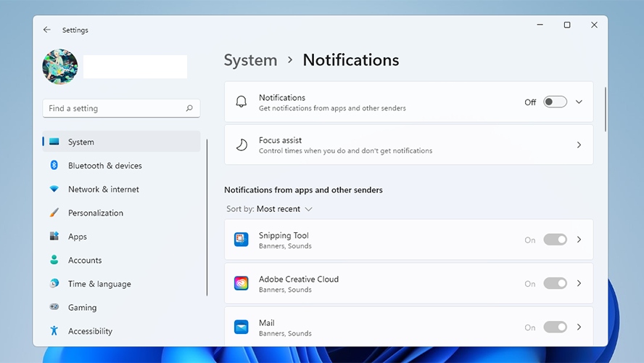
Task: Click the main content vertical scrollbar
Action: [x=605, y=110]
